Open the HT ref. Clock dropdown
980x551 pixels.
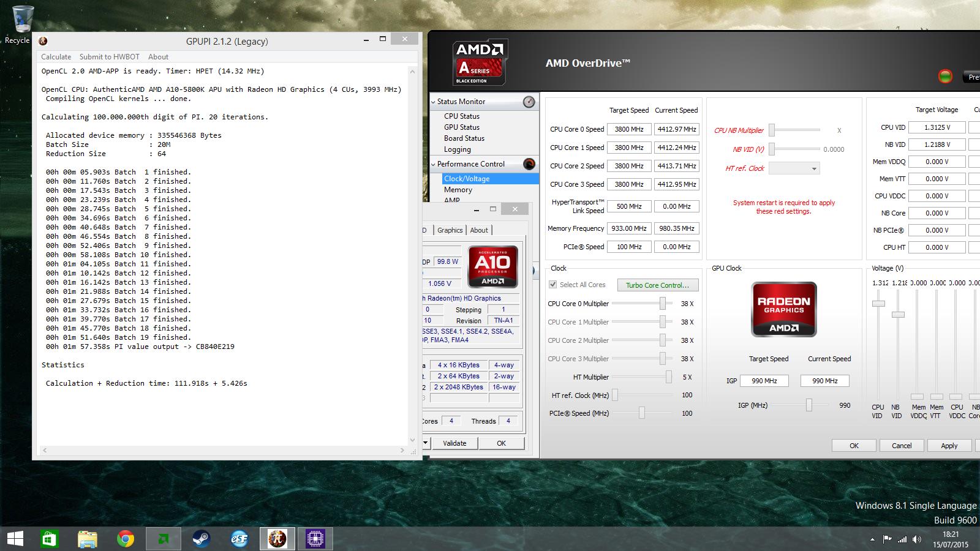click(794, 168)
